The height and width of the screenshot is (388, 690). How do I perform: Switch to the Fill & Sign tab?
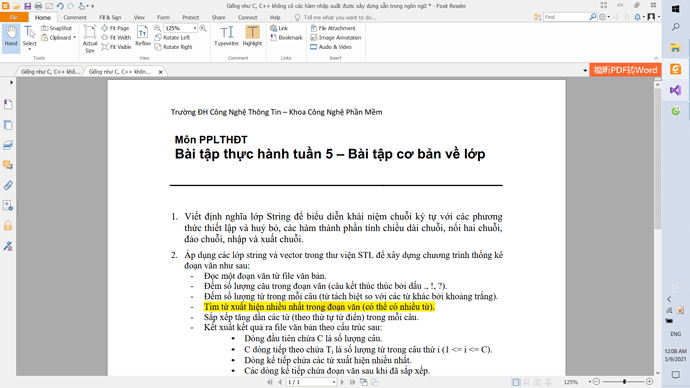(110, 18)
